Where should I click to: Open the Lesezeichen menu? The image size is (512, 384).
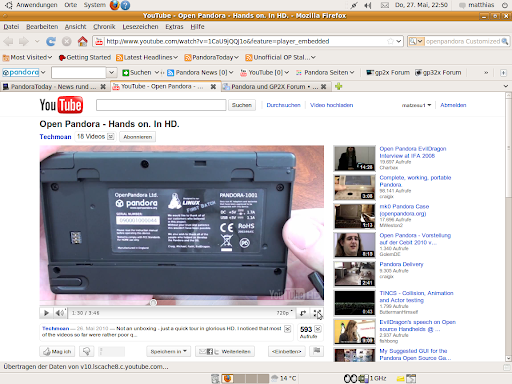pos(140,27)
